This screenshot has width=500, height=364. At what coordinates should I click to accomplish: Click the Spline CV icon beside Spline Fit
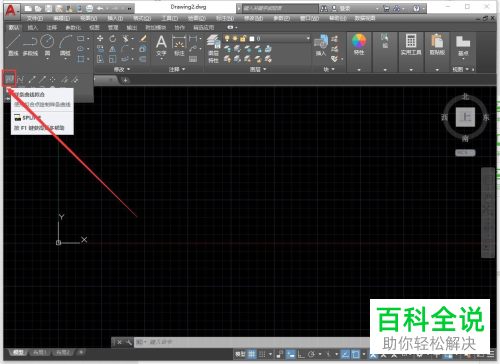tap(21, 79)
